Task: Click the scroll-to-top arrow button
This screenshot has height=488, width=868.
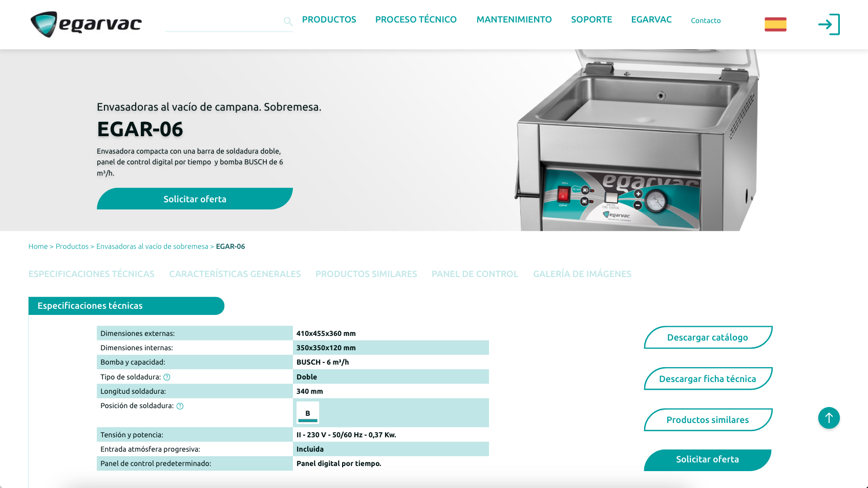Action: pyautogui.click(x=829, y=418)
